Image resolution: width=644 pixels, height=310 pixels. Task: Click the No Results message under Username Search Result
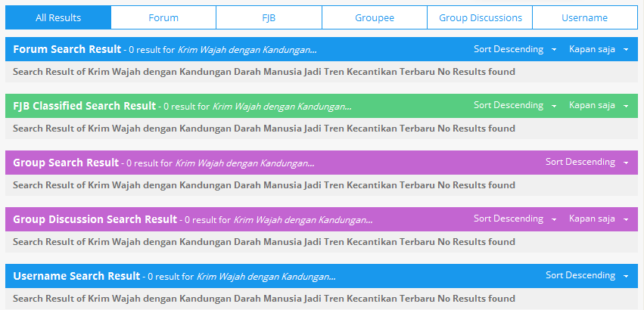point(263,299)
